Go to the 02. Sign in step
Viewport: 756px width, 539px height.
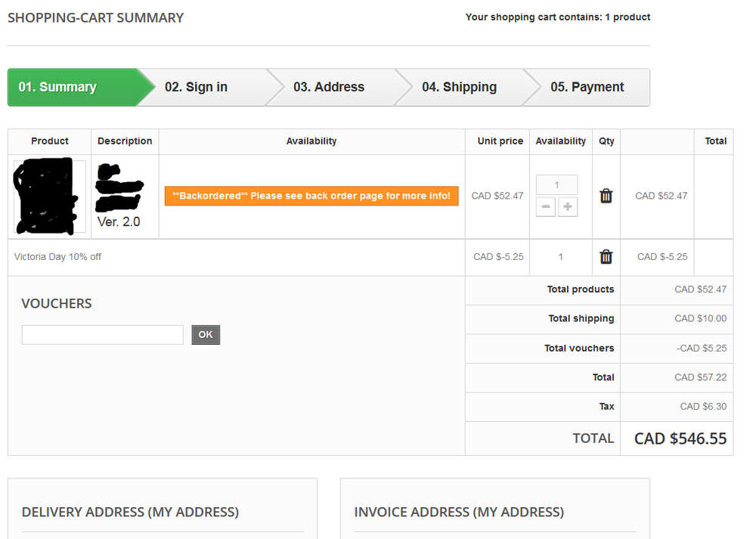pyautogui.click(x=197, y=88)
